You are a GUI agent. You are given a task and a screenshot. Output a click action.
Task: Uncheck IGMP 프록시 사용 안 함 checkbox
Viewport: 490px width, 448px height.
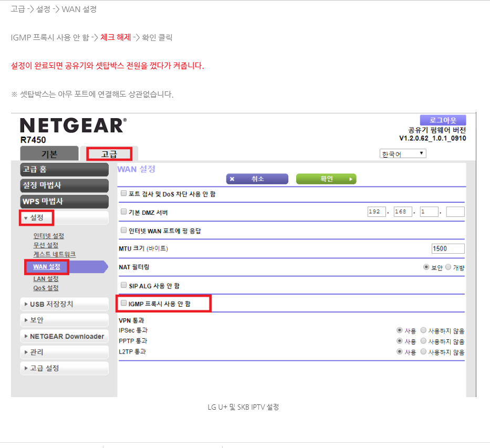click(x=124, y=303)
